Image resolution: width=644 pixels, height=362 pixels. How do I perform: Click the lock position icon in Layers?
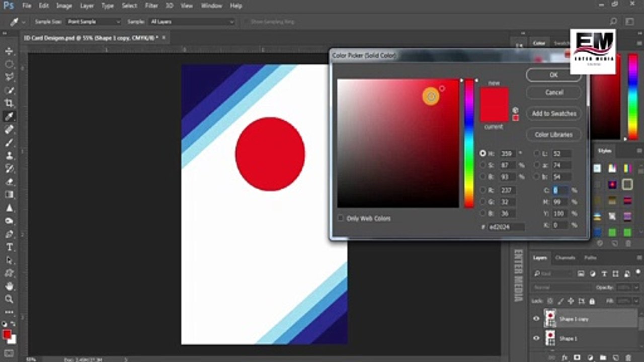(571, 301)
